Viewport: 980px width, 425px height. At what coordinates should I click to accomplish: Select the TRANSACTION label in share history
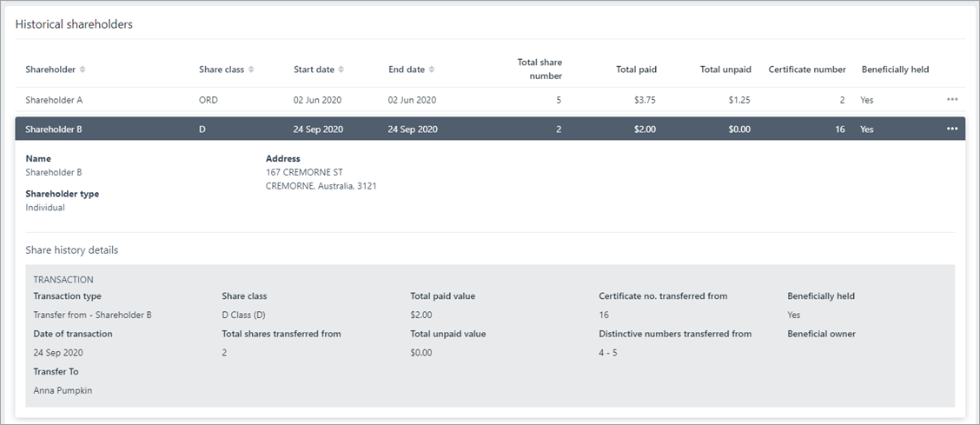pyautogui.click(x=63, y=280)
